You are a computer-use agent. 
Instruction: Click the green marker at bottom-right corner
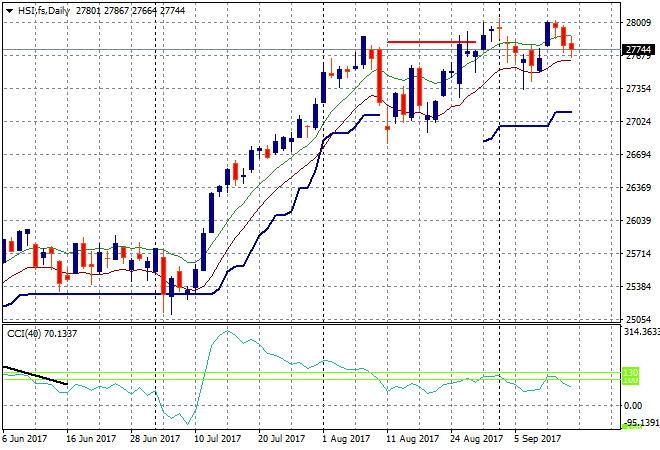(x=634, y=426)
